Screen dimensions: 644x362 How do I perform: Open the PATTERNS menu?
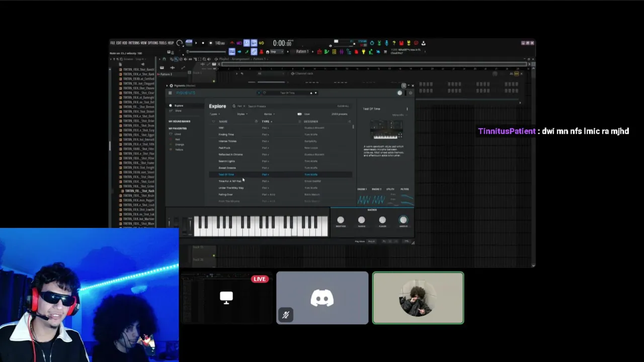click(x=134, y=43)
